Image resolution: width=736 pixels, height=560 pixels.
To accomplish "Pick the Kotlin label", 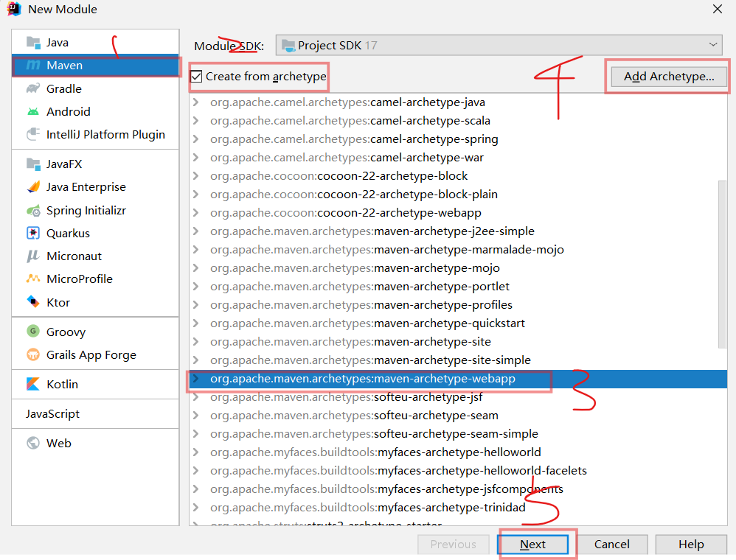I will tap(62, 384).
